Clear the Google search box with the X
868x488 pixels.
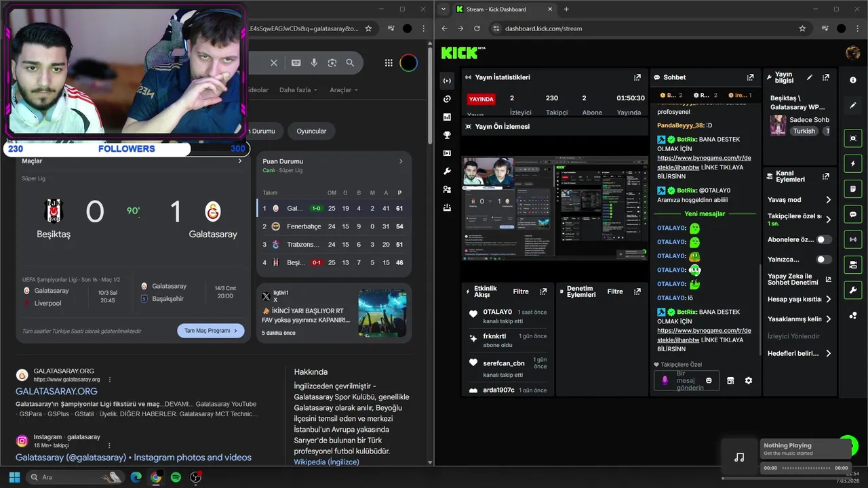pos(274,62)
